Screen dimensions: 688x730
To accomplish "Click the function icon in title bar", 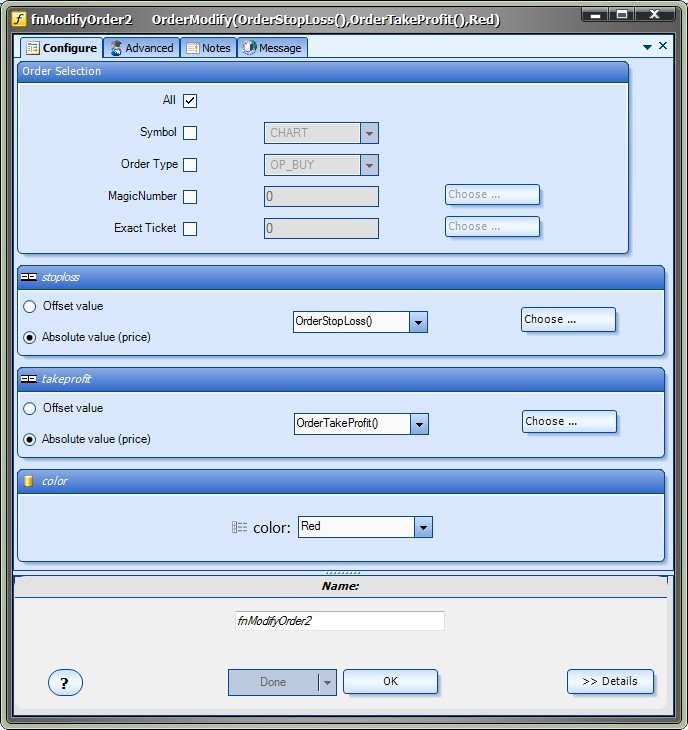I will click(x=17, y=19).
